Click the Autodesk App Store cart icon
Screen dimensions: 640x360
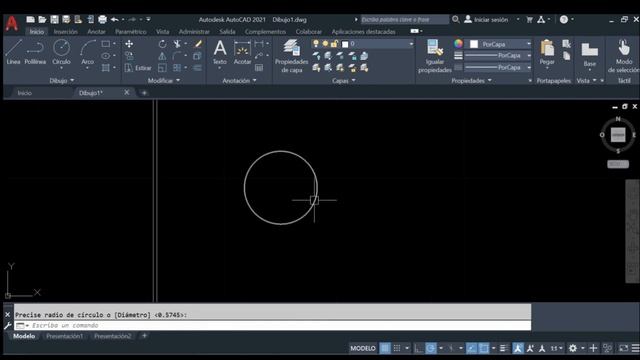[x=529, y=19]
